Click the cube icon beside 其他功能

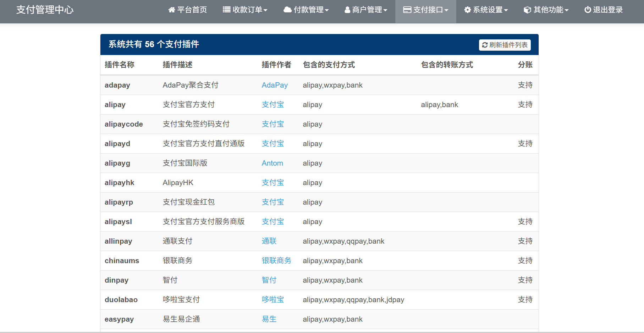[527, 10]
